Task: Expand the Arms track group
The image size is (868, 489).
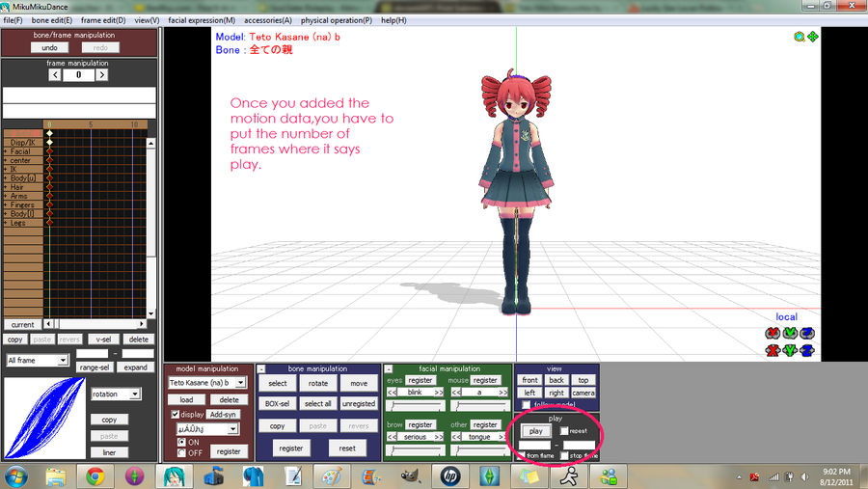Action: [6, 196]
